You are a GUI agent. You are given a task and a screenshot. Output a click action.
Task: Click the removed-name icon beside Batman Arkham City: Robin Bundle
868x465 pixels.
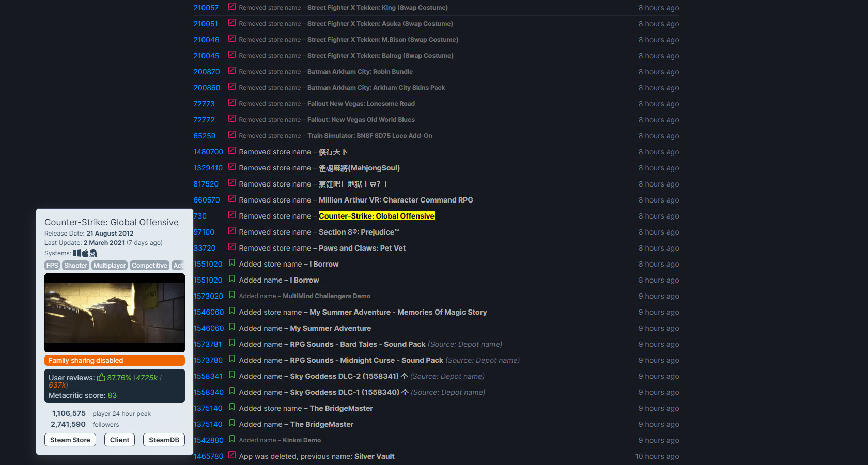[x=232, y=71]
